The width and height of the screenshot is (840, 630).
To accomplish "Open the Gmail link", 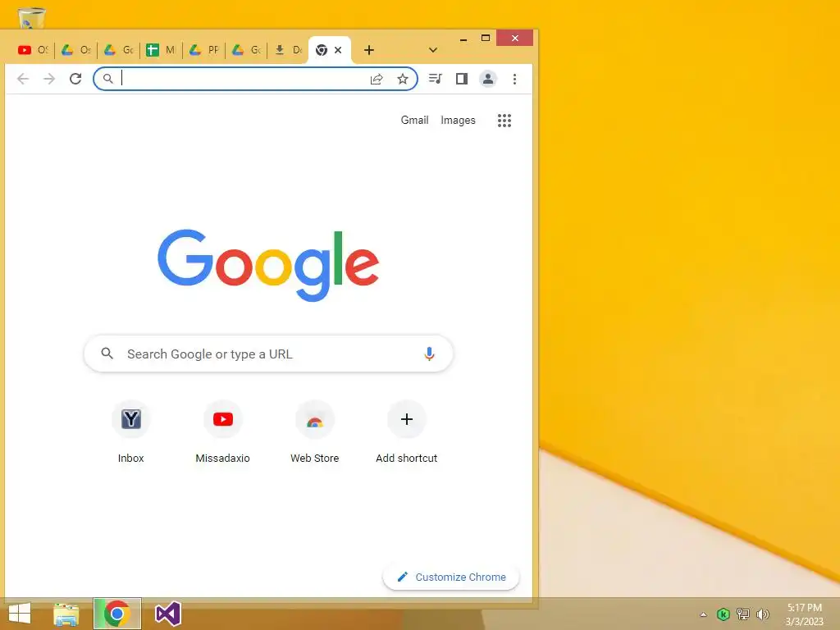I will (414, 120).
